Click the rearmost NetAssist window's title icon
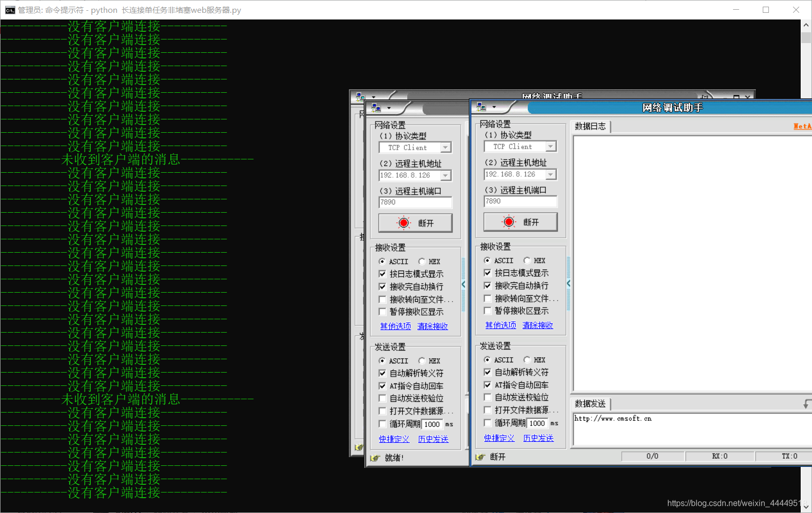 tap(361, 96)
